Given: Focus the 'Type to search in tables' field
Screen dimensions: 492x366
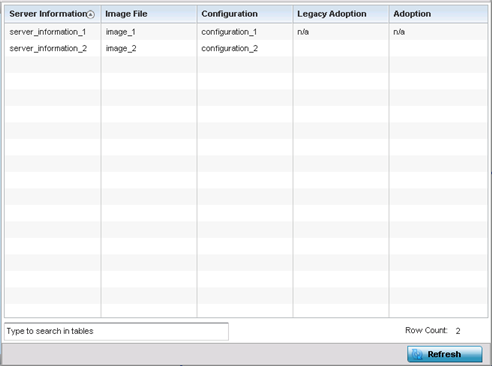Looking at the screenshot, I should tap(116, 331).
